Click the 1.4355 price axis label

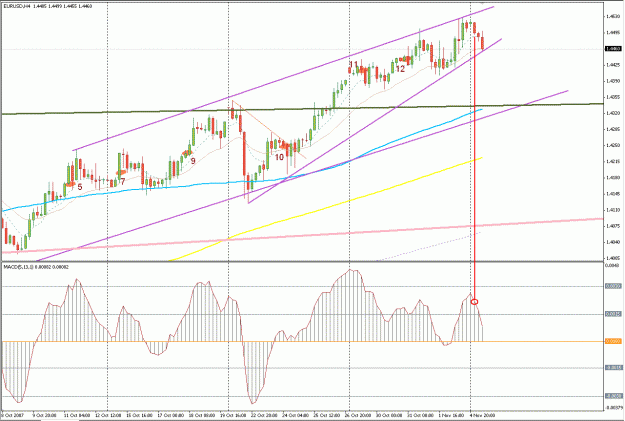point(613,97)
